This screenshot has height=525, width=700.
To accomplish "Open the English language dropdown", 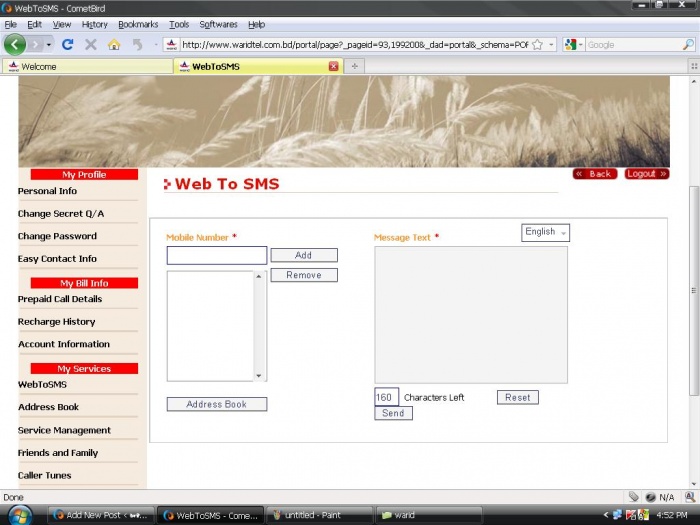I will point(545,233).
